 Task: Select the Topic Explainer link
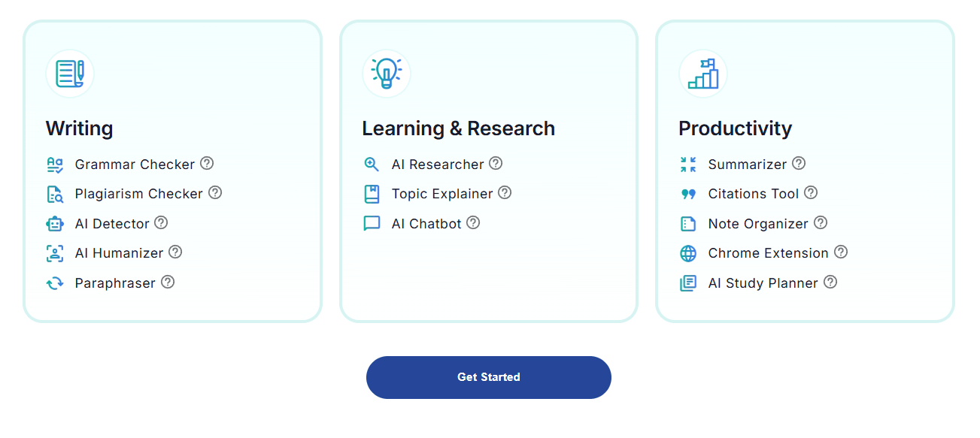point(442,194)
